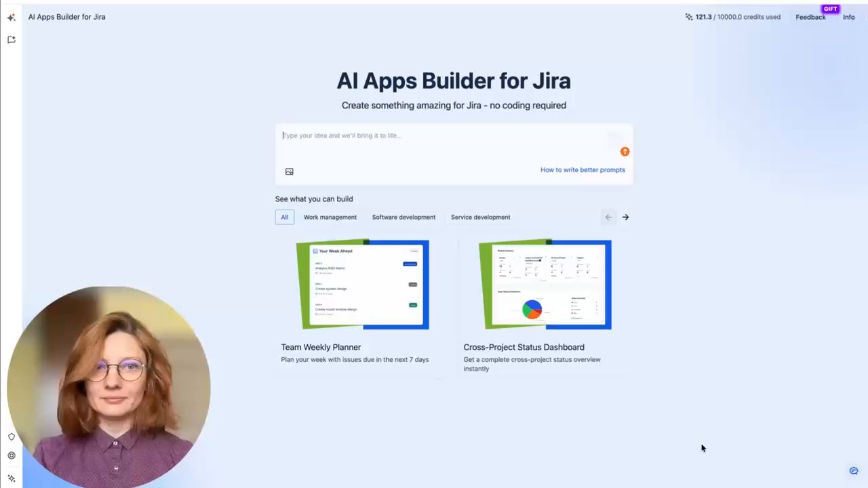Open the new chat icon in left sidebar

(12, 40)
